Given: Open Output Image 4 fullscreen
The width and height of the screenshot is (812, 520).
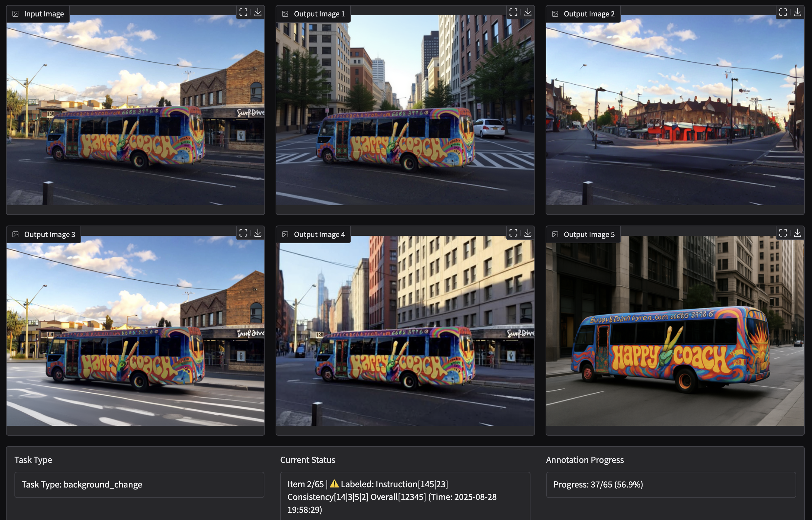Looking at the screenshot, I should 513,233.
